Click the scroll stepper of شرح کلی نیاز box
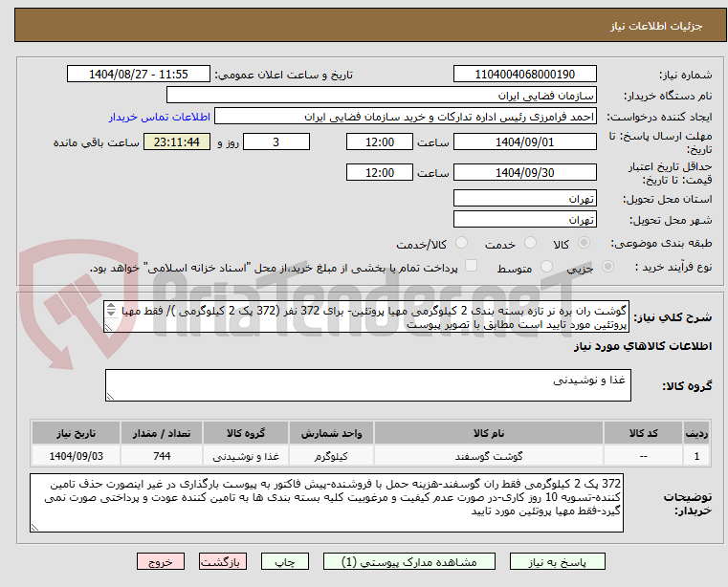Image resolution: width=728 pixels, height=587 pixels. pyautogui.click(x=111, y=310)
